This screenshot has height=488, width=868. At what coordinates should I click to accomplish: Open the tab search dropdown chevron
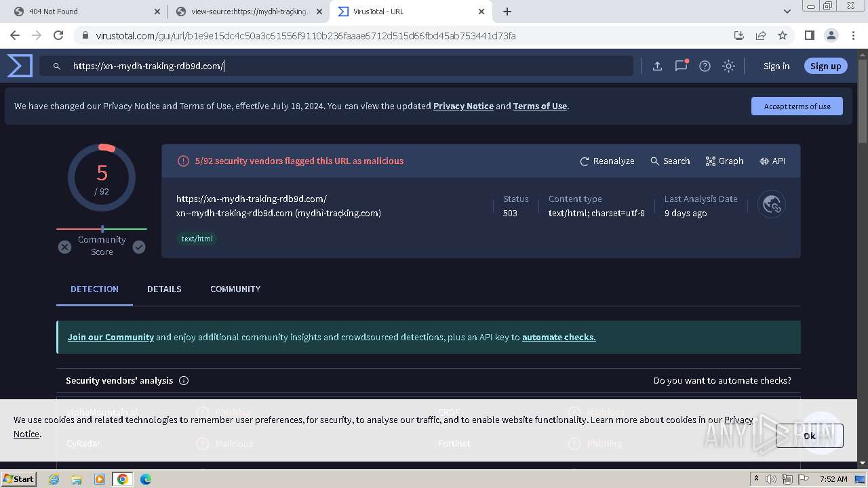click(x=787, y=12)
